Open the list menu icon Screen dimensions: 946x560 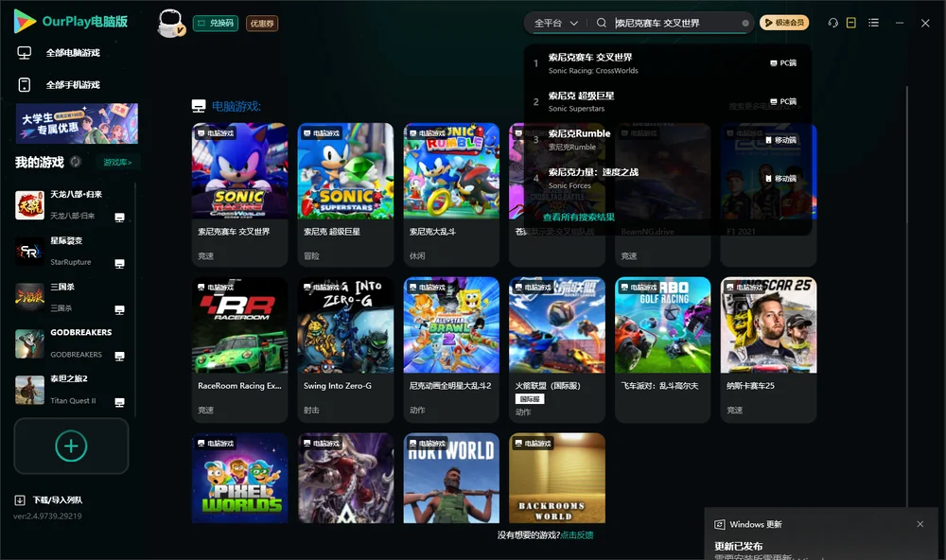tap(873, 23)
